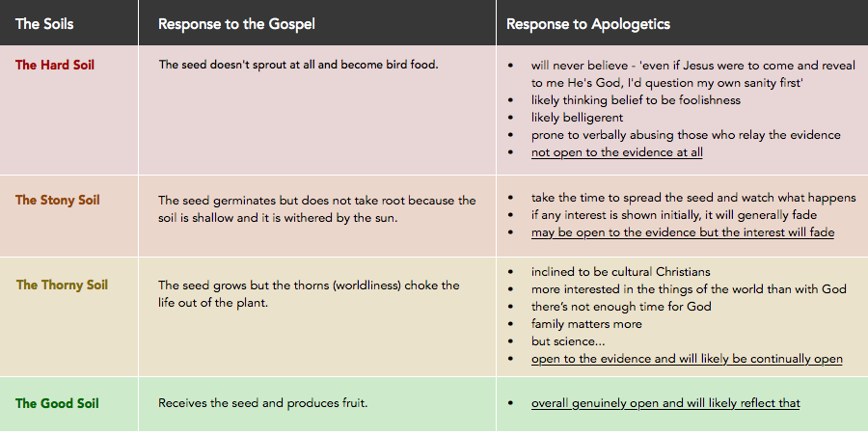Select 'Response to the Gospel' header
Viewport: 868px width, 435px height.
tap(236, 24)
